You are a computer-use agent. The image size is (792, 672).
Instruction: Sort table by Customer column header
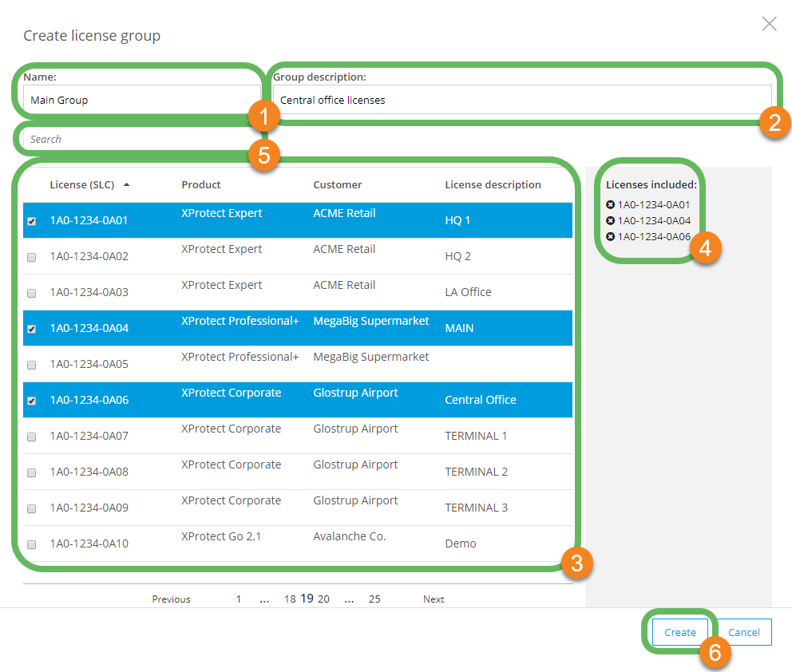337,185
